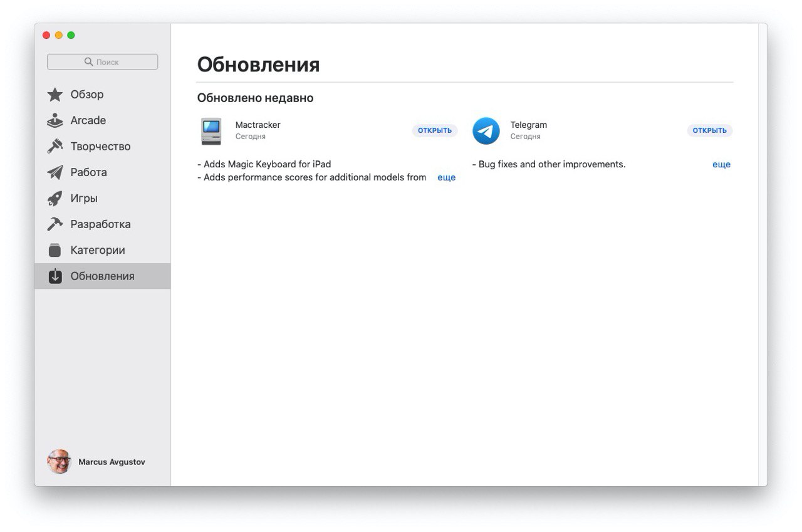
Task: Click the Telegram app name
Action: (x=529, y=125)
